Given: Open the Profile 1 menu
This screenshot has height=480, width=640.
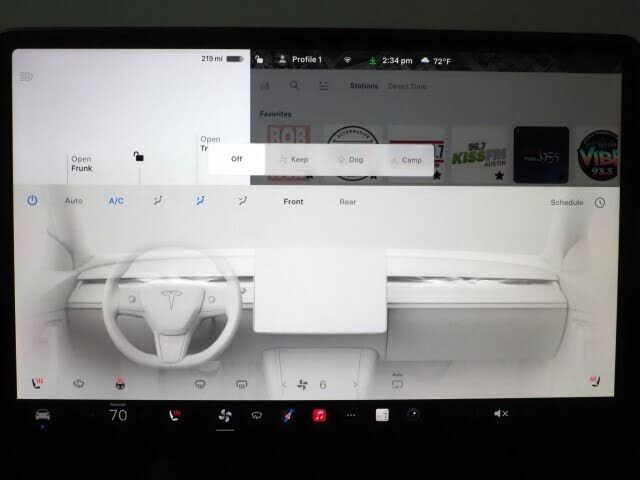Looking at the screenshot, I should [x=300, y=60].
